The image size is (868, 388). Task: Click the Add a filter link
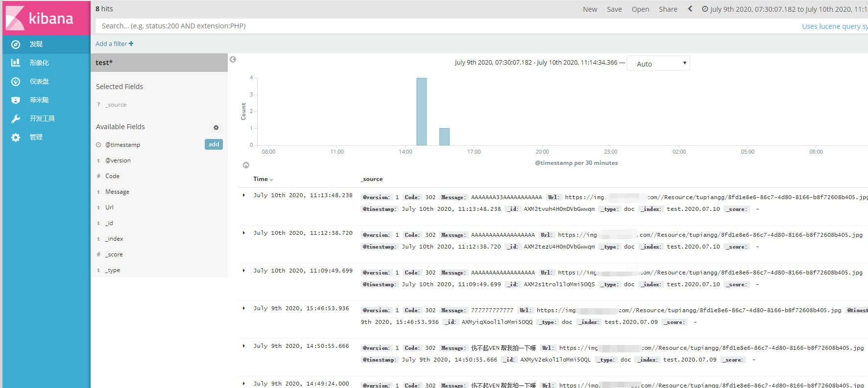coord(114,44)
